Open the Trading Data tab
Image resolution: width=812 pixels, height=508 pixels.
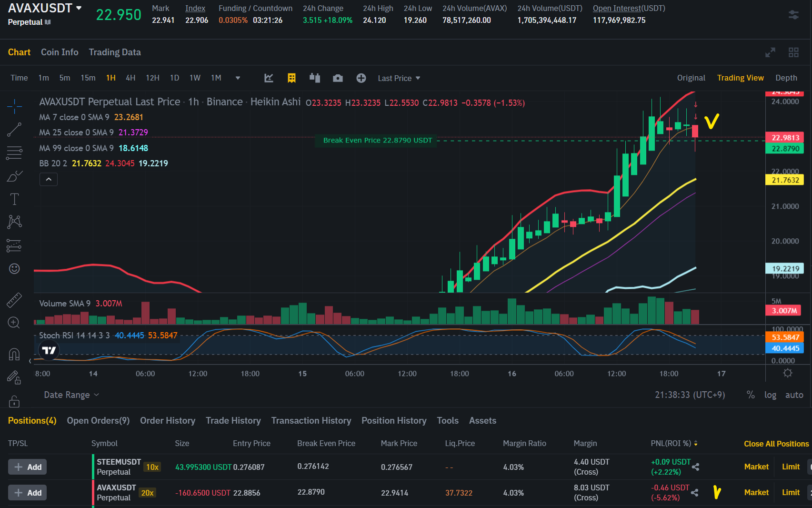pos(115,52)
